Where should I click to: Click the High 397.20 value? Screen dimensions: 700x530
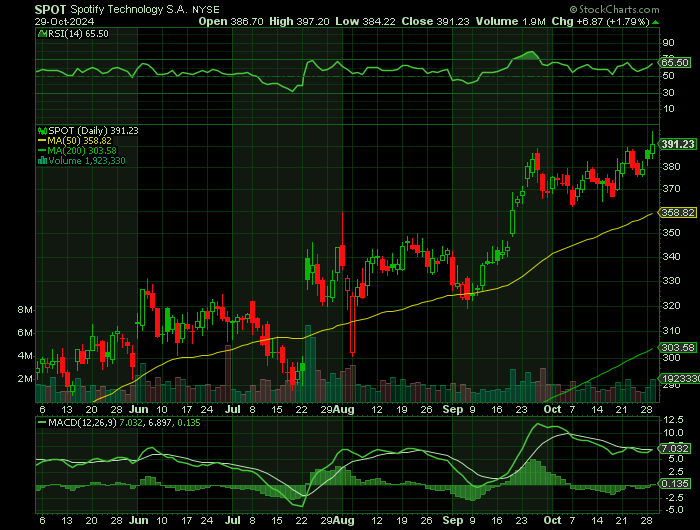click(299, 21)
